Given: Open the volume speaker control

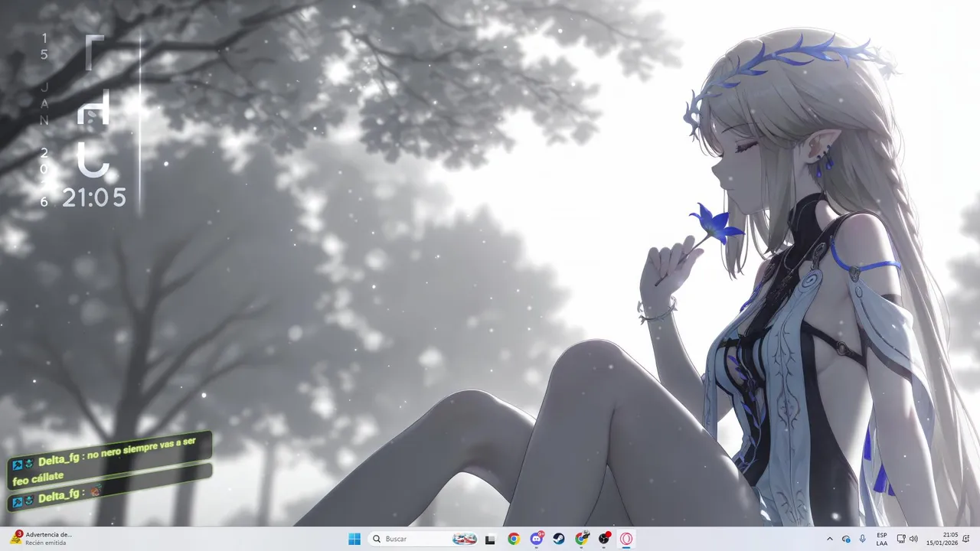Looking at the screenshot, I should point(913,539).
